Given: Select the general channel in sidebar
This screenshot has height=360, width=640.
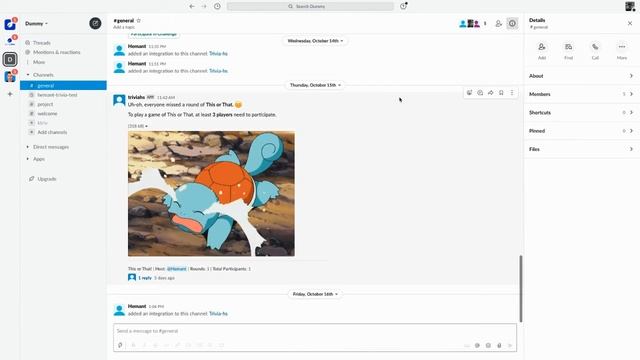Looking at the screenshot, I should pos(63,85).
